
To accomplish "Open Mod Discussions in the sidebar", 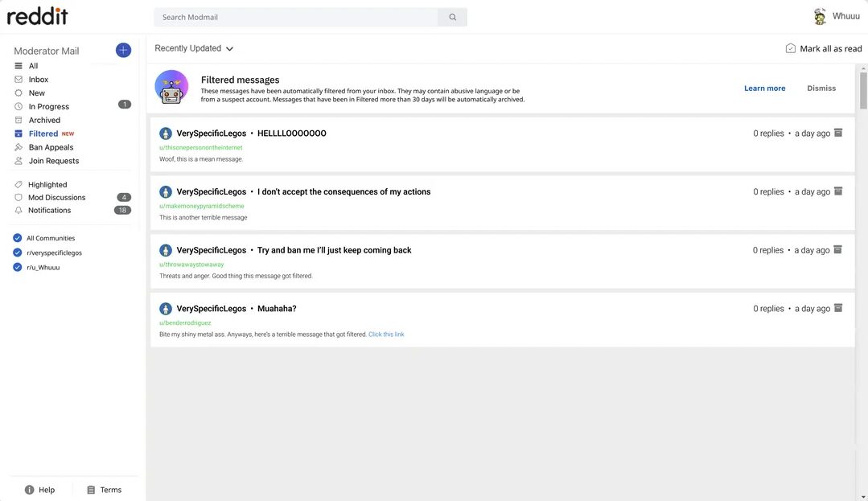I will pyautogui.click(x=55, y=197).
